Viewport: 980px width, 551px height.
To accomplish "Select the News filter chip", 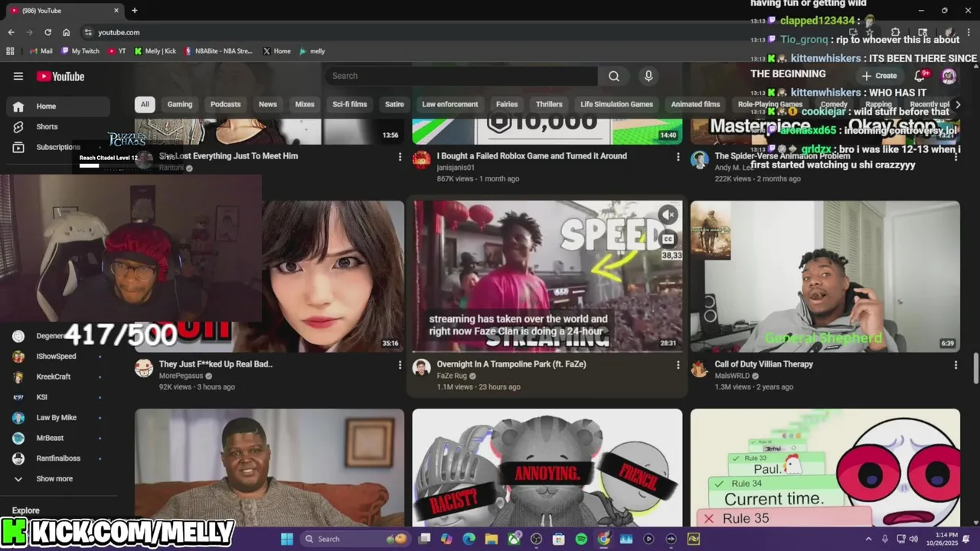I will pyautogui.click(x=268, y=104).
